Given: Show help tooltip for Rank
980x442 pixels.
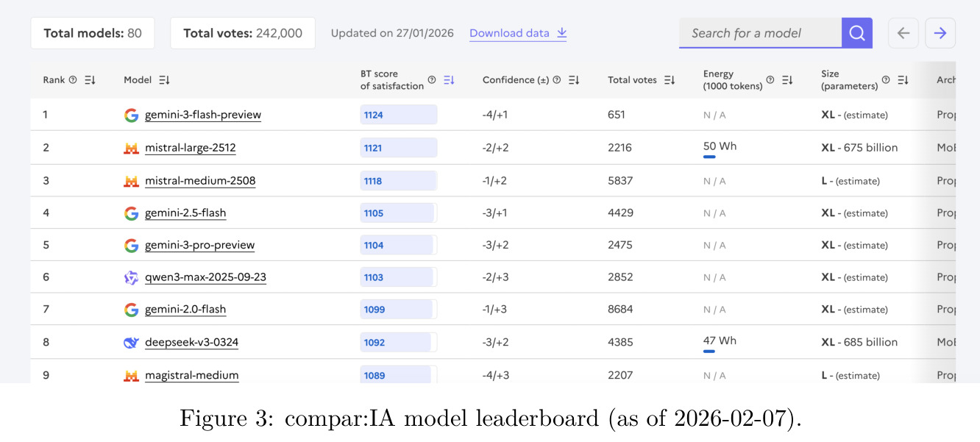Looking at the screenshot, I should (x=73, y=80).
